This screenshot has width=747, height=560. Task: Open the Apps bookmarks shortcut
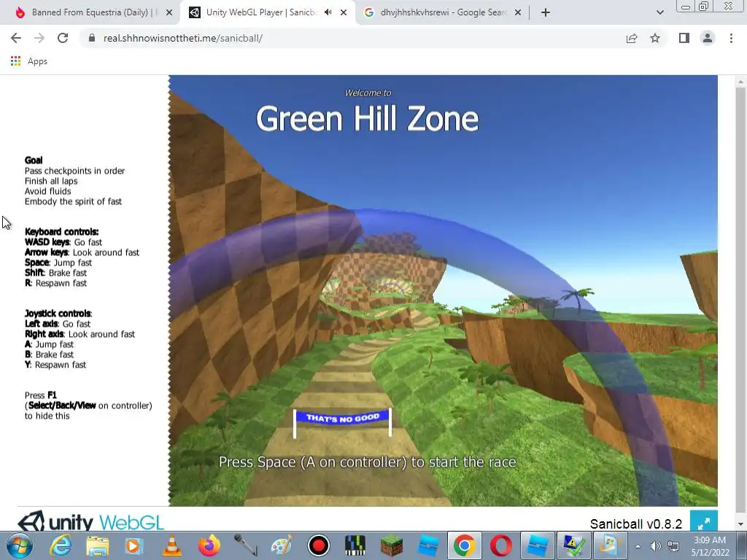coord(29,61)
